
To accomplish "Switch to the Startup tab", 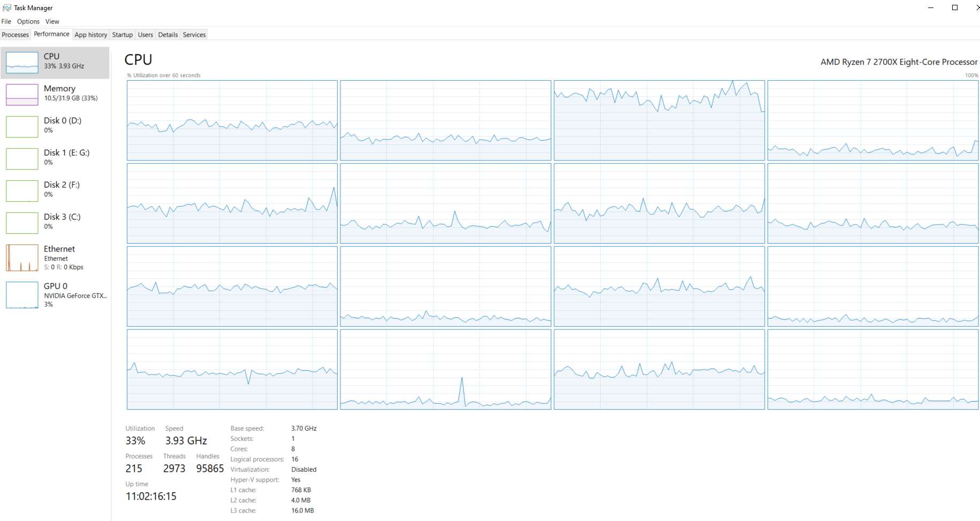I will pos(123,35).
